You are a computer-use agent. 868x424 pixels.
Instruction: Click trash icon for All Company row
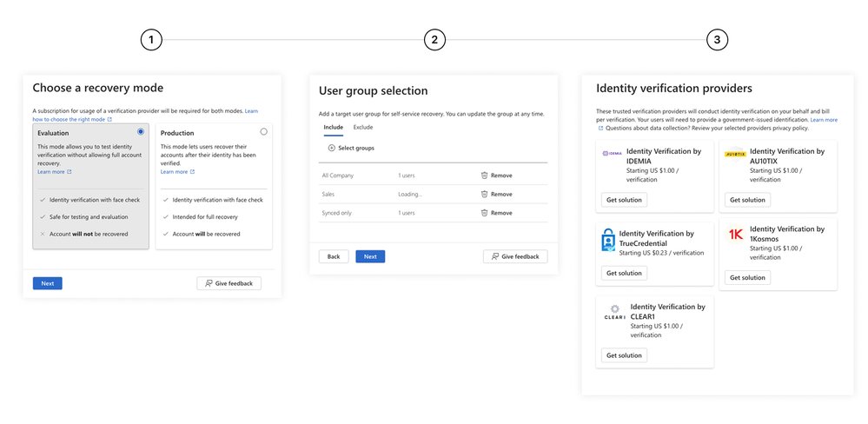coord(484,176)
